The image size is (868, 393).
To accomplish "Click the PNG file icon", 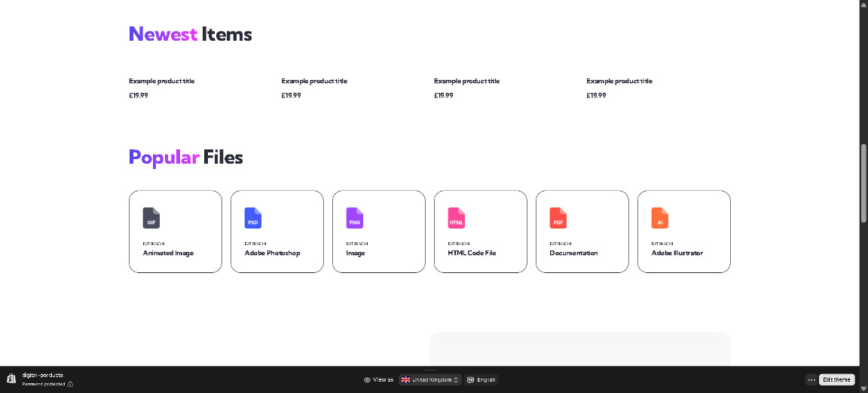I will tap(355, 218).
